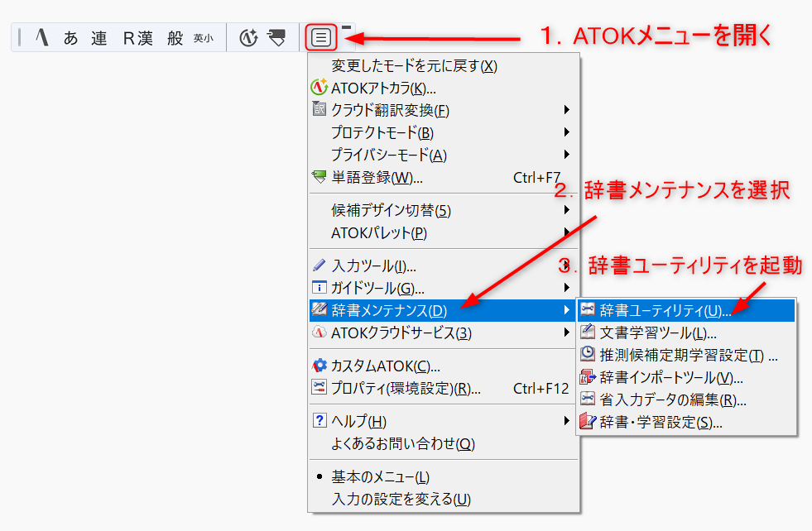Grab the language bar drag handle
Viewport: 812px width, 531px height.
pos(19,38)
